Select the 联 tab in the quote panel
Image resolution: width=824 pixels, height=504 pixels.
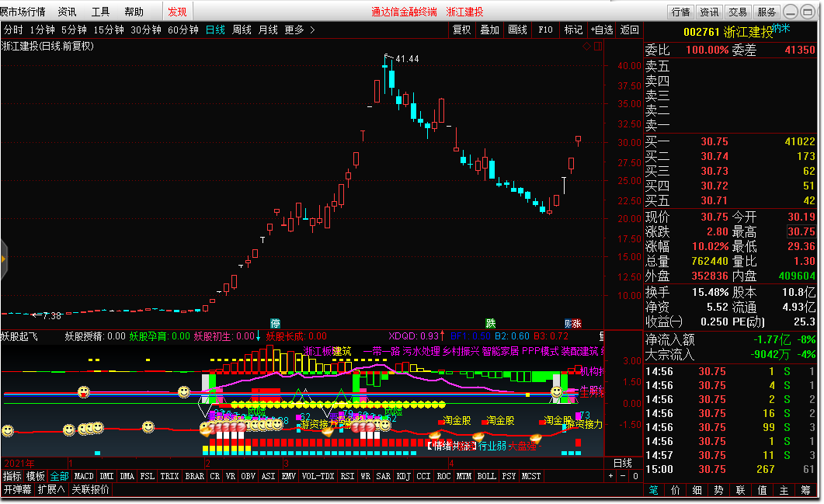pyautogui.click(x=740, y=490)
